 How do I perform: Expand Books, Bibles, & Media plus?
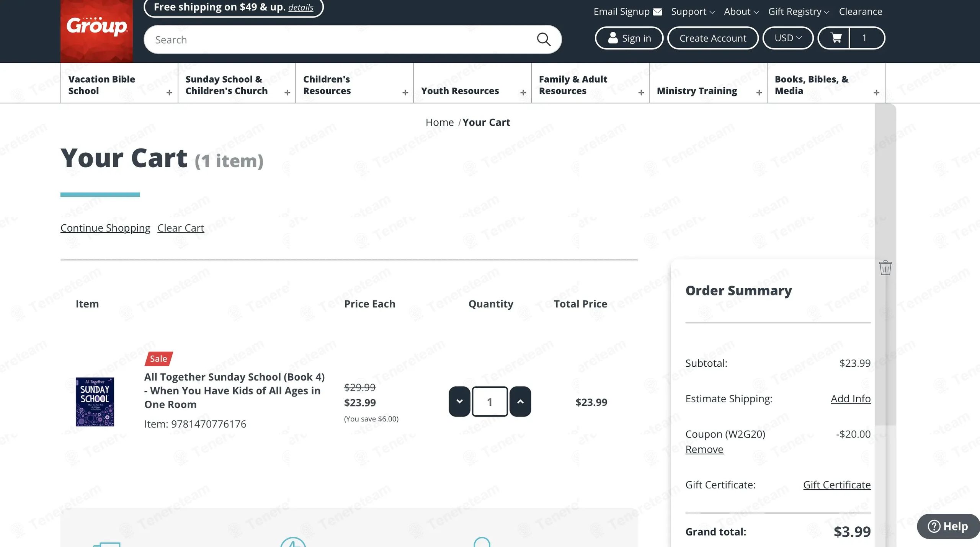(876, 93)
